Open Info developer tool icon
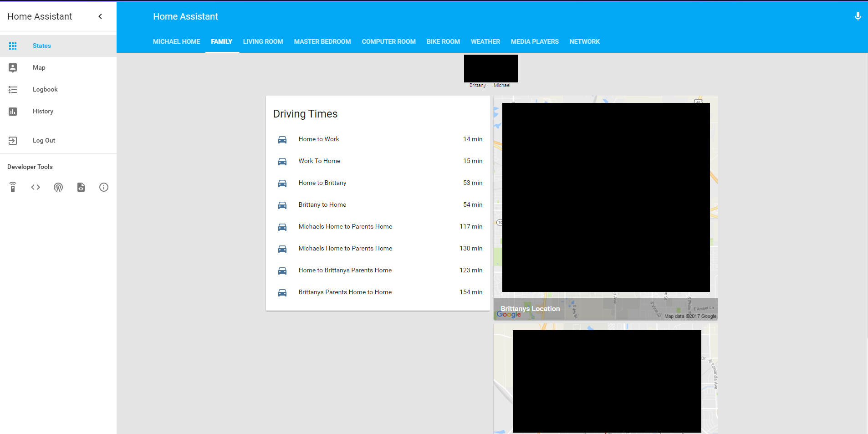The width and height of the screenshot is (868, 434). click(x=104, y=187)
